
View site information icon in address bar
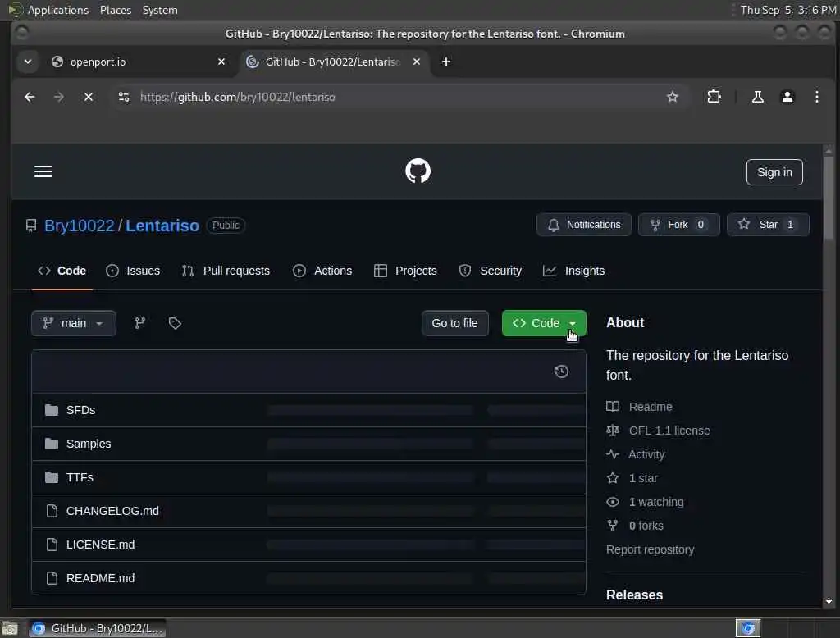[124, 97]
